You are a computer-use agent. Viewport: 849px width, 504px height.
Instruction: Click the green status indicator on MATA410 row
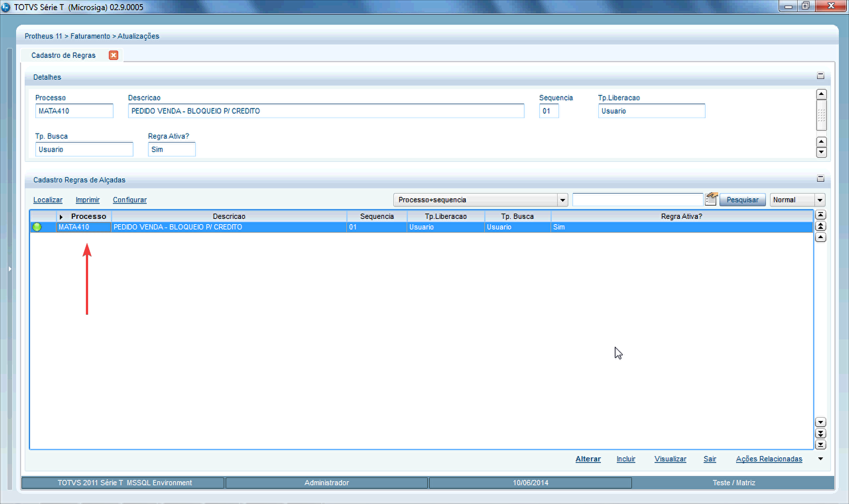37,227
